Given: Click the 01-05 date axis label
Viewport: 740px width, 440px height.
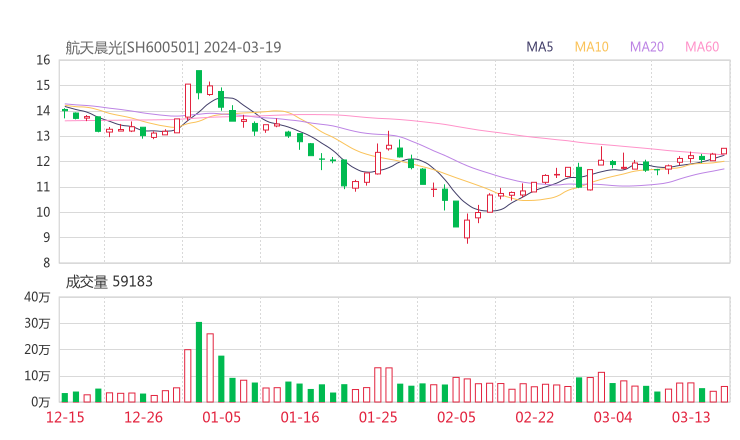Looking at the screenshot, I should 221,417.
